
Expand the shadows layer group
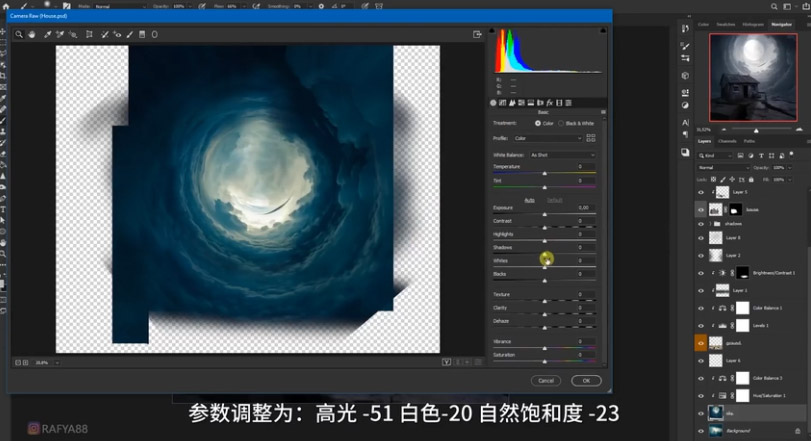click(709, 224)
